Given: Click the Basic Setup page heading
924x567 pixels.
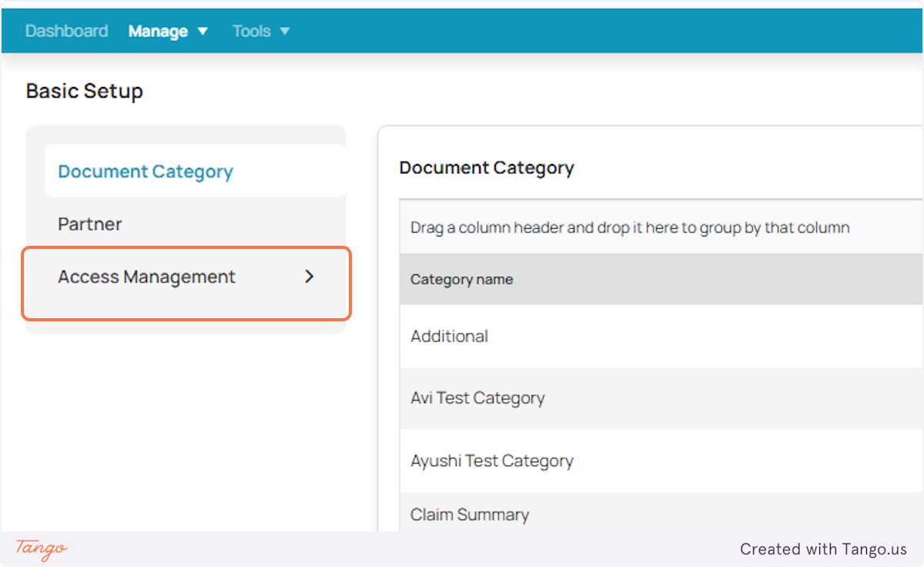Looking at the screenshot, I should point(84,90).
